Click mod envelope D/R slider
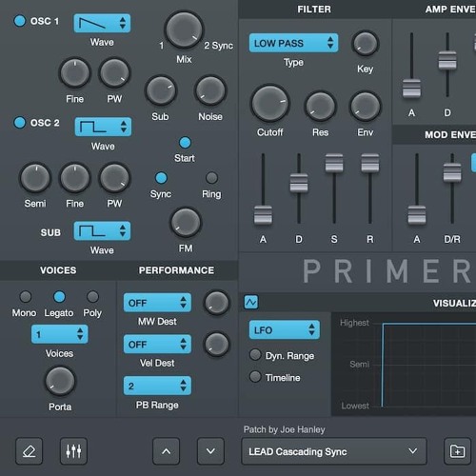Screen dimensions: 476x476 pos(452,172)
